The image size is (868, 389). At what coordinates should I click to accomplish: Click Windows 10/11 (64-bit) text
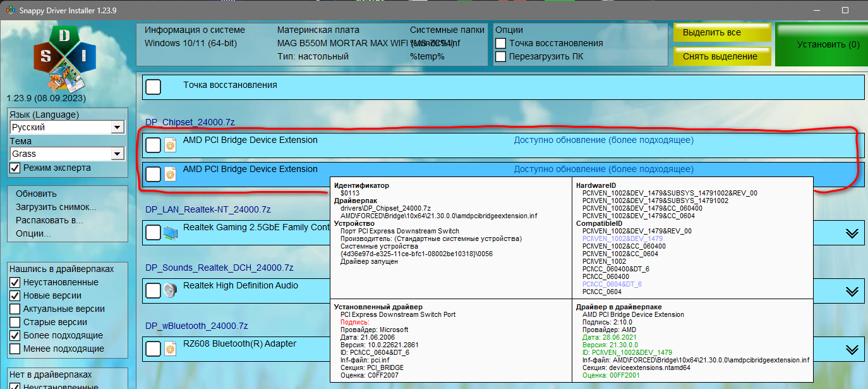pyautogui.click(x=190, y=43)
